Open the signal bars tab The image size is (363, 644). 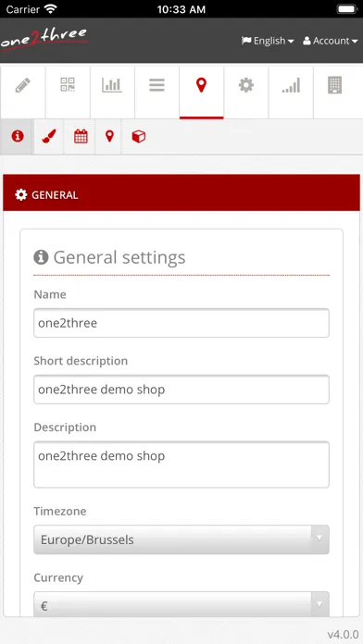click(x=291, y=93)
